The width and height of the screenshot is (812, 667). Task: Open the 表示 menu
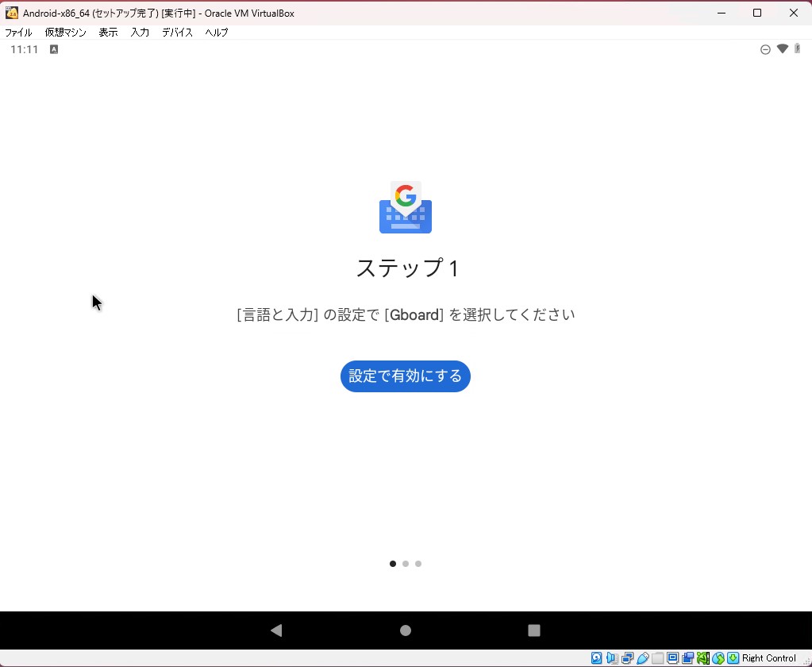point(108,32)
